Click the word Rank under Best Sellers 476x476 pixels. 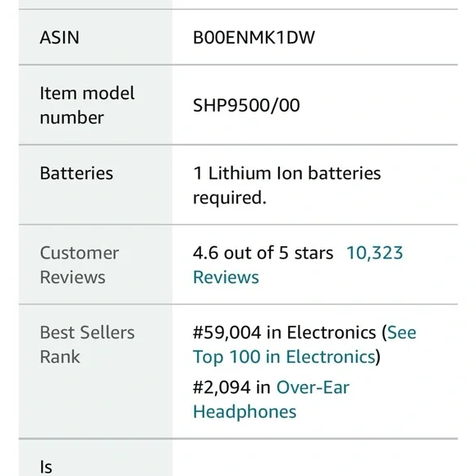click(60, 357)
